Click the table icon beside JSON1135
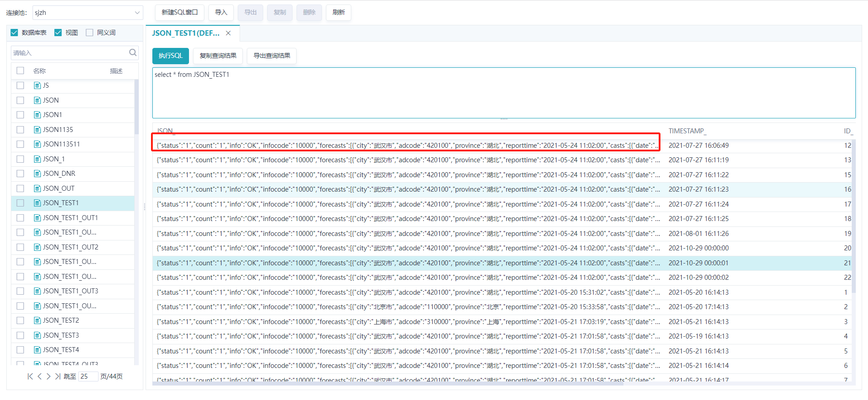 (x=38, y=130)
